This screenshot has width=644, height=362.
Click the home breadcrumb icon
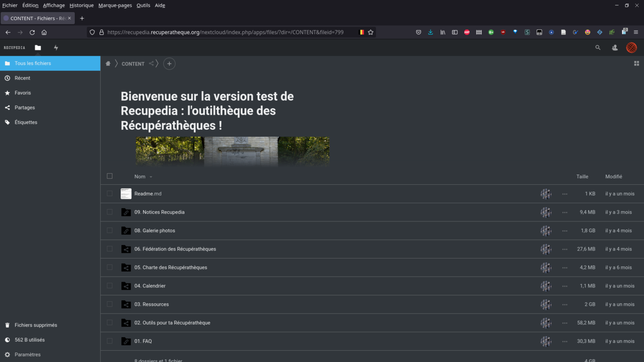(108, 64)
